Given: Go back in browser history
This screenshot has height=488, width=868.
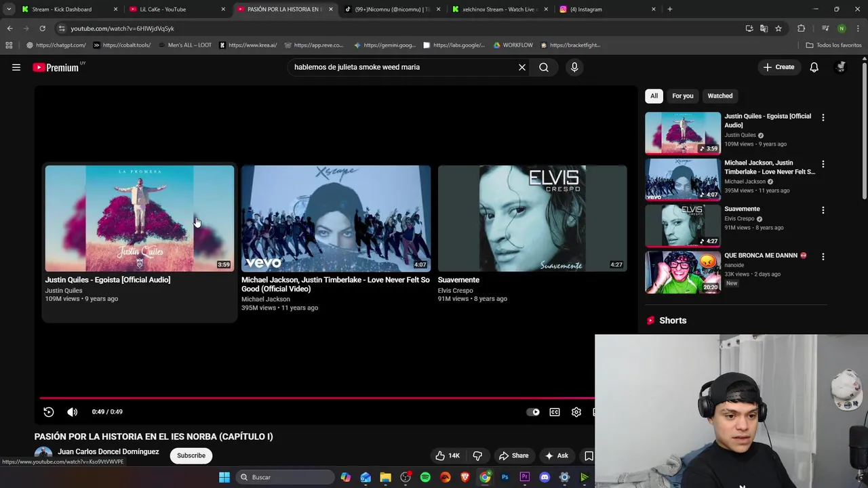Looking at the screenshot, I should point(9,28).
